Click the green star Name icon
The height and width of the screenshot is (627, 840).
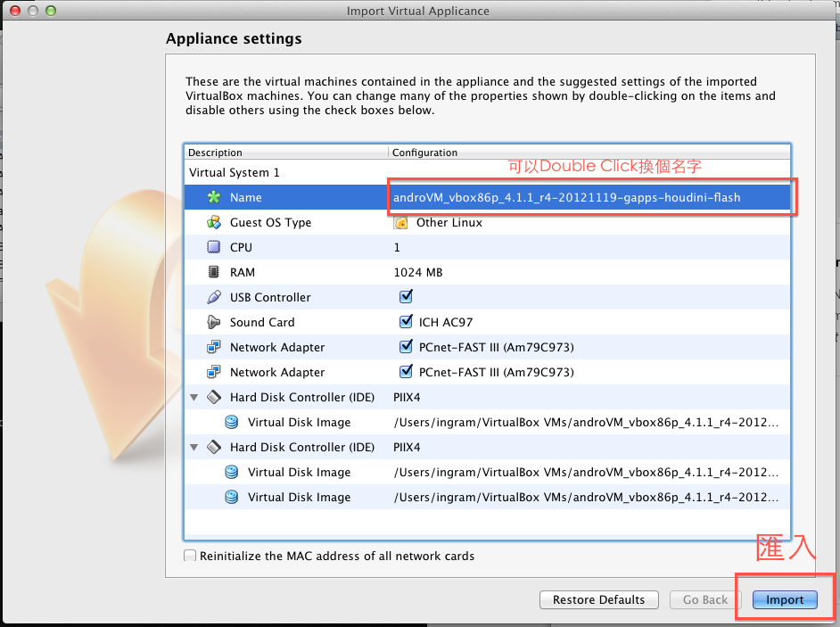pyautogui.click(x=213, y=197)
